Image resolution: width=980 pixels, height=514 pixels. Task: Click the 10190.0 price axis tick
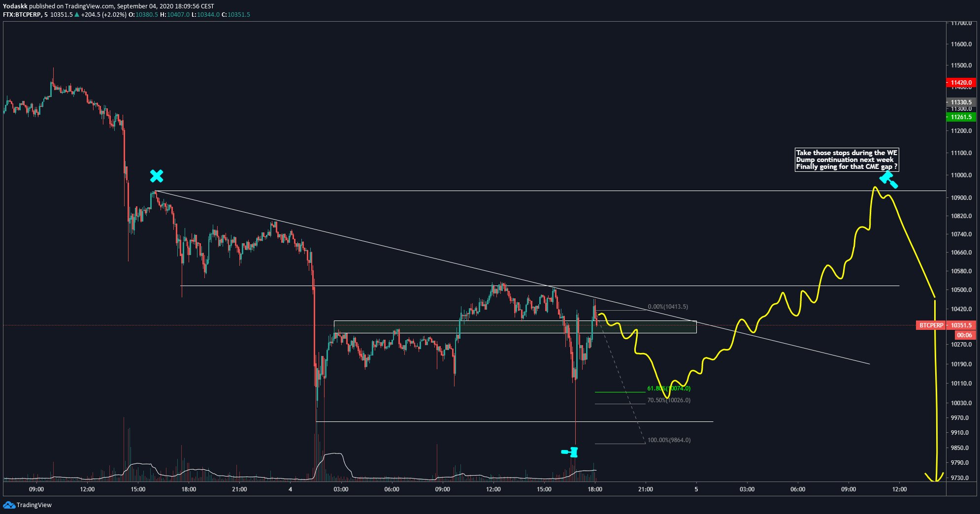point(961,364)
